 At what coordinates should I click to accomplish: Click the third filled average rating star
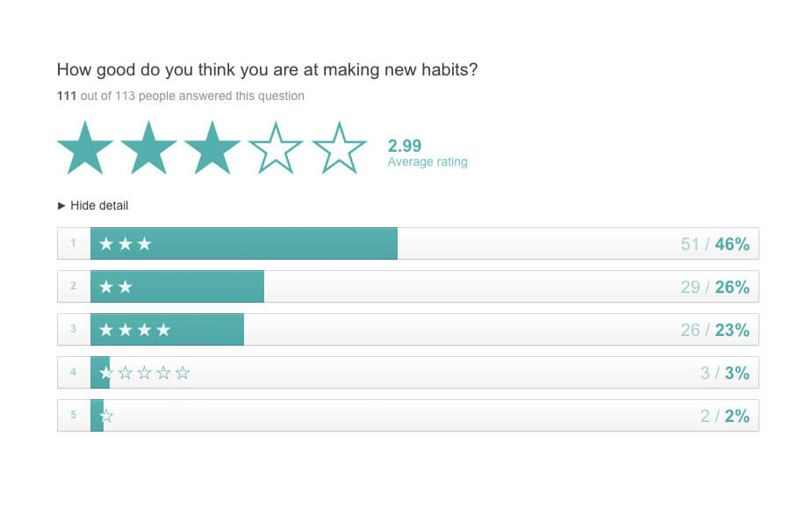coord(212,148)
